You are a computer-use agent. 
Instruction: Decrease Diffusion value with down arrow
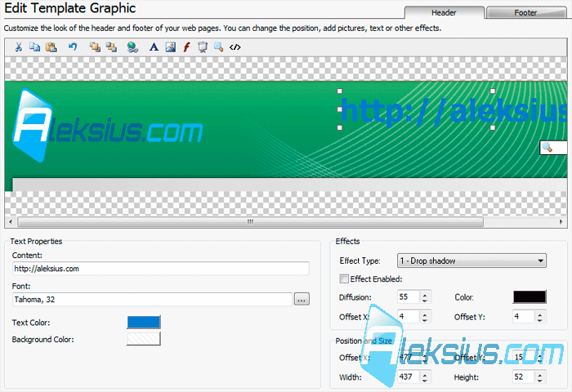click(x=425, y=300)
